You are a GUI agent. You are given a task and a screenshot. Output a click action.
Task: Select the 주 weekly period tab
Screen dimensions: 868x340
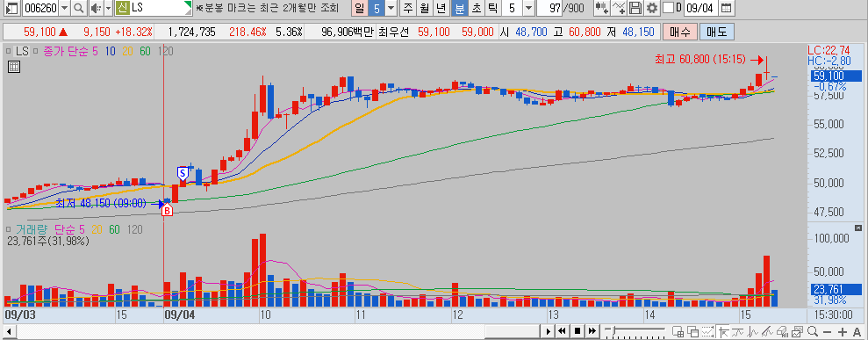tap(408, 8)
